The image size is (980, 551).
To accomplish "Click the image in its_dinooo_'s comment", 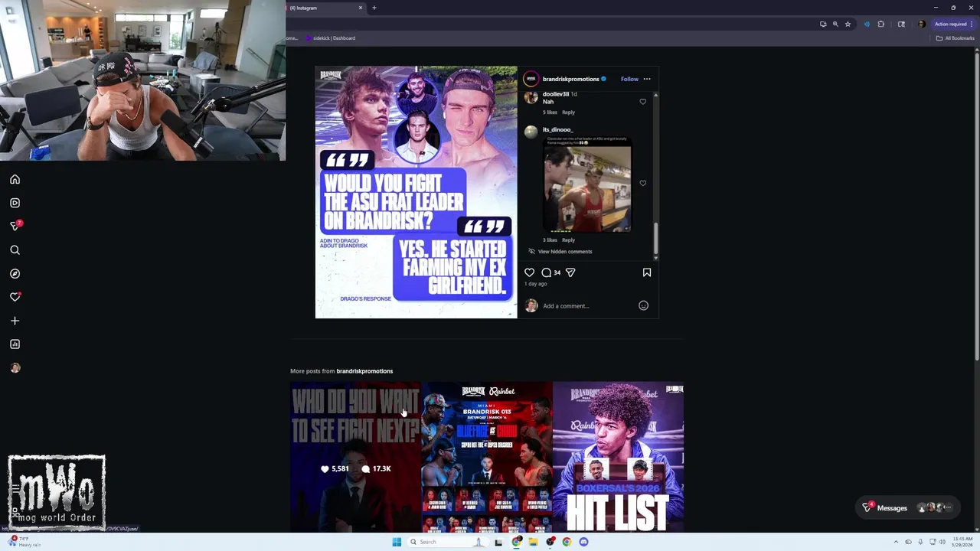I will coord(587,184).
